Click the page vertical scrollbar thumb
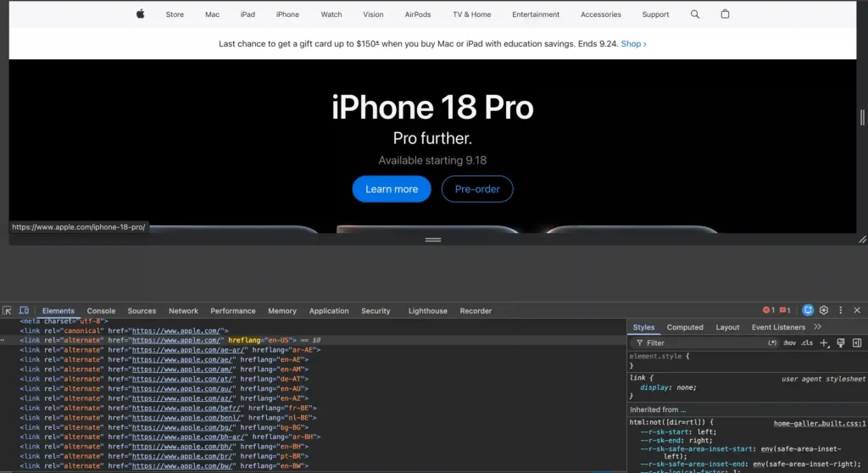Image resolution: width=868 pixels, height=473 pixels. click(x=862, y=118)
